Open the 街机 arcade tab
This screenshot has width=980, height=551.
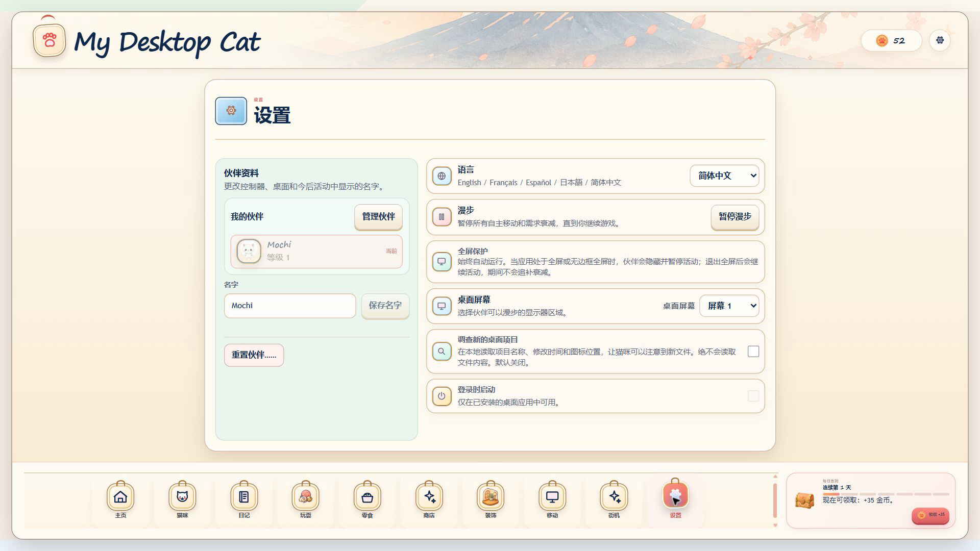click(614, 500)
